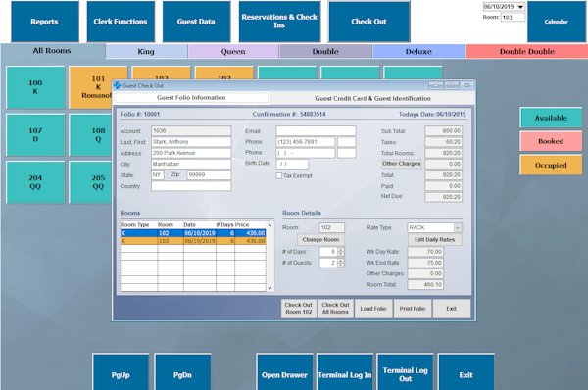Open Reservations & Check Ins
This screenshot has height=390, width=588.
click(279, 22)
